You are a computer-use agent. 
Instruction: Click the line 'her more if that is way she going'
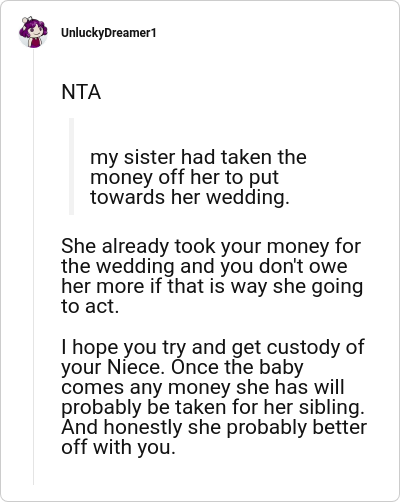(x=212, y=286)
